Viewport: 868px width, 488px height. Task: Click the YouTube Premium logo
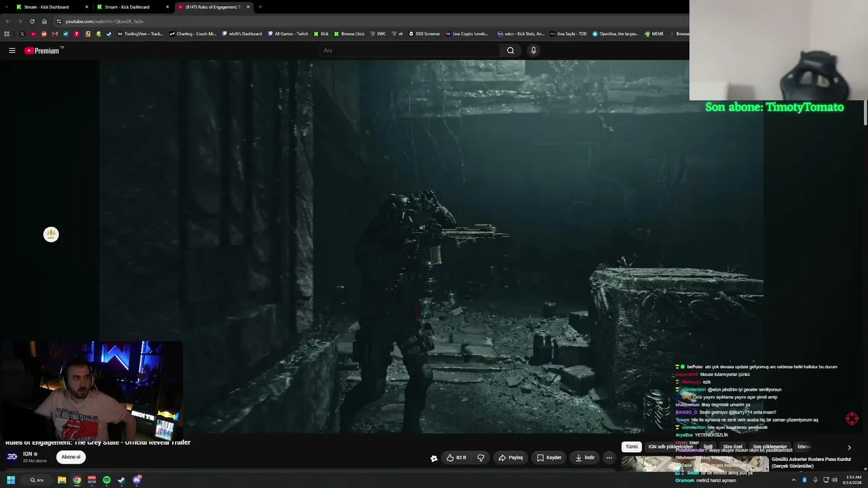tap(42, 51)
